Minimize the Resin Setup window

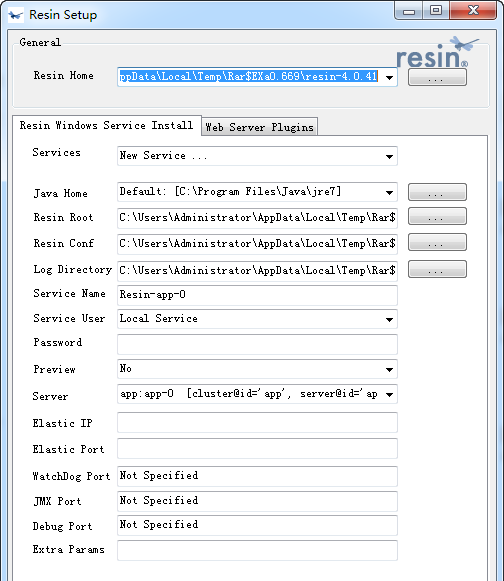(x=409, y=11)
